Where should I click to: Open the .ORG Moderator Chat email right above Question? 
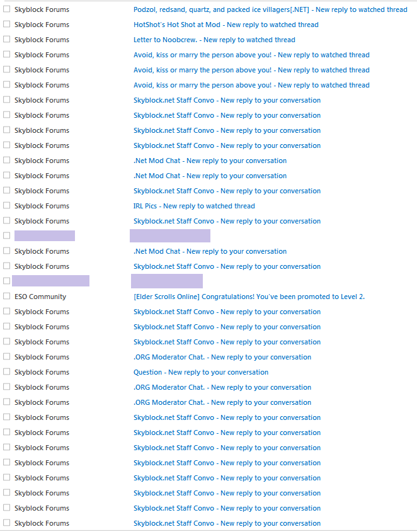pyautogui.click(x=222, y=357)
